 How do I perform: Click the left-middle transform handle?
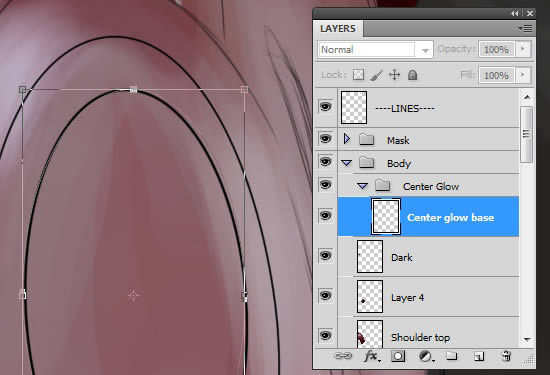(22, 295)
